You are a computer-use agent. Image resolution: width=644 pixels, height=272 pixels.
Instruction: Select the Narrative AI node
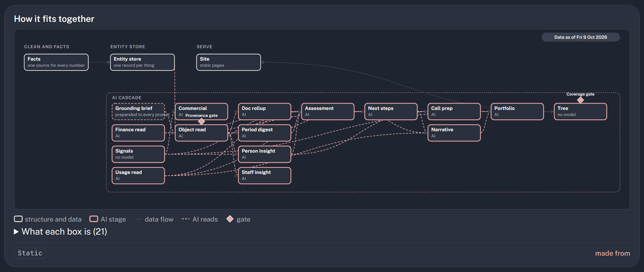454,133
